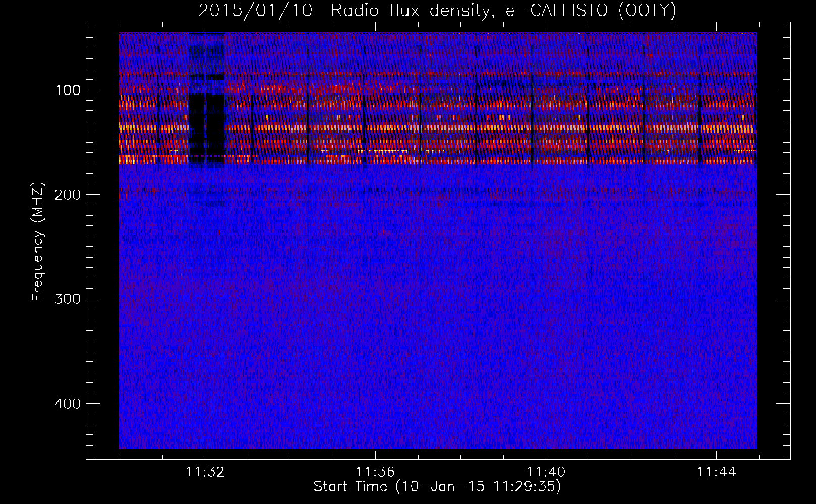Click the dark dropout block near 11:32

pos(206,124)
